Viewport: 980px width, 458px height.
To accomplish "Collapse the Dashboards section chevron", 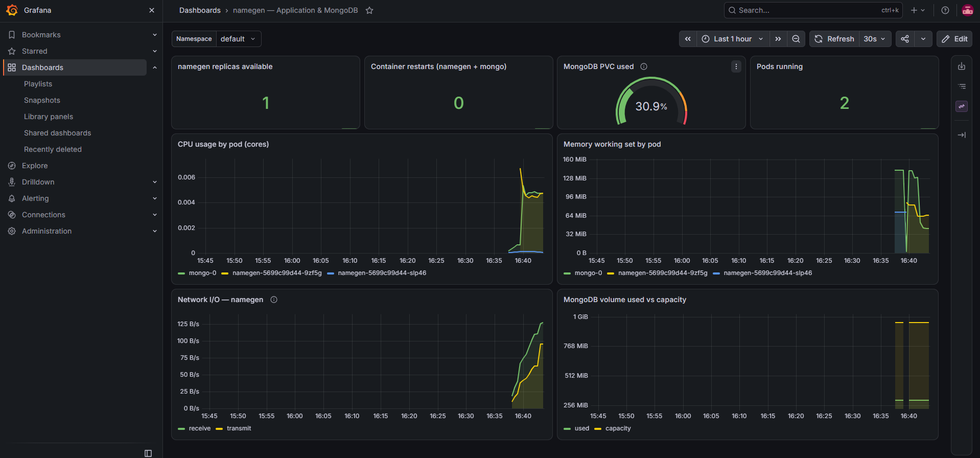I will (155, 67).
